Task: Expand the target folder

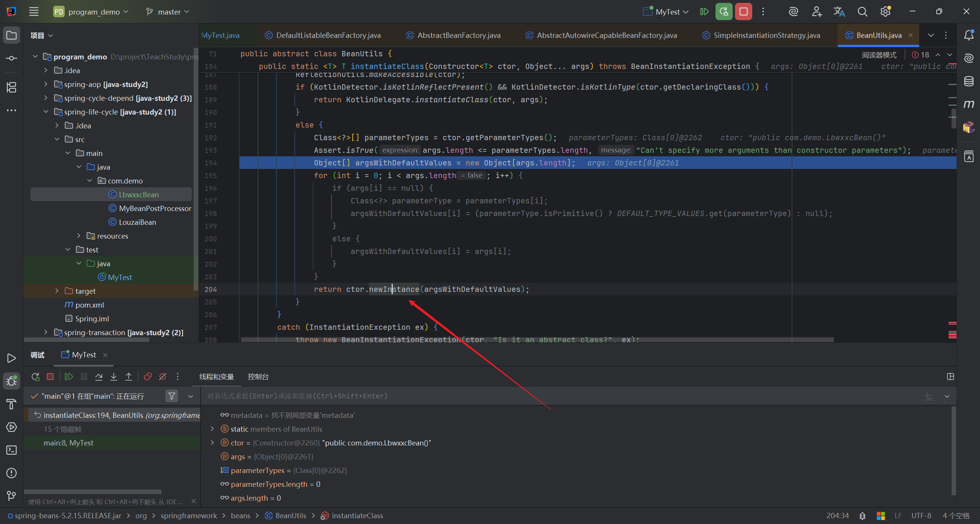Action: [x=57, y=291]
